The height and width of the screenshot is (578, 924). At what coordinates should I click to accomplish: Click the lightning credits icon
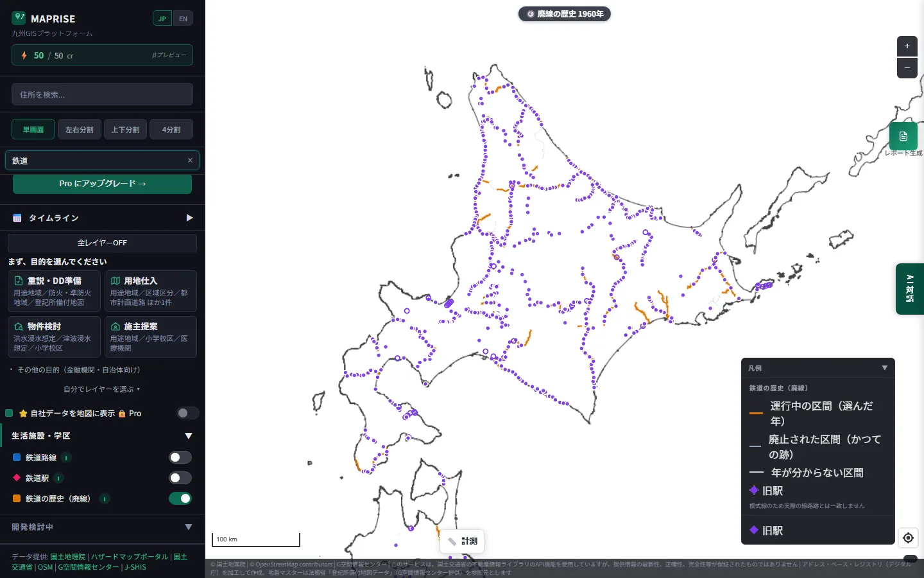(24, 55)
